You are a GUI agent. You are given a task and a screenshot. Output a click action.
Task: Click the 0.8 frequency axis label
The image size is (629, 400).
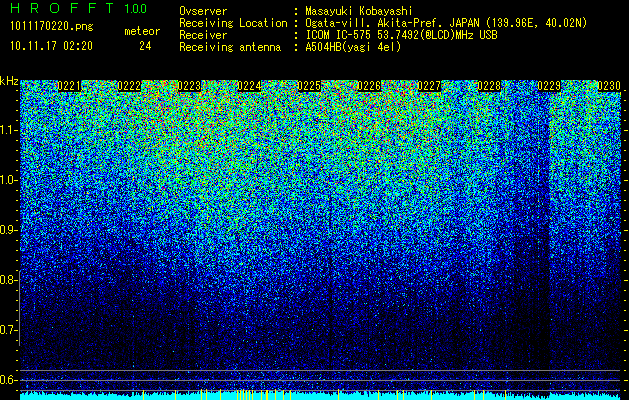click(x=8, y=280)
